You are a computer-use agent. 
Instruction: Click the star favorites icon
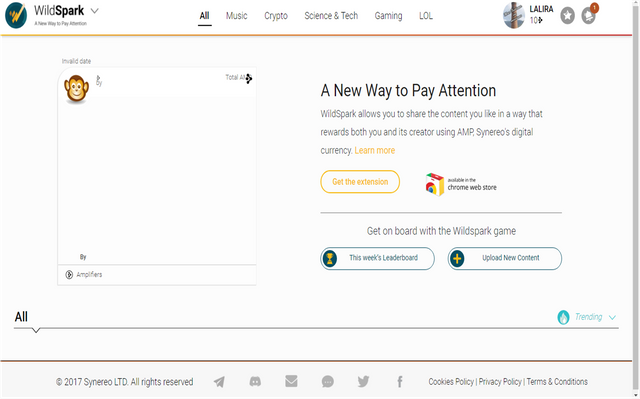pos(567,16)
